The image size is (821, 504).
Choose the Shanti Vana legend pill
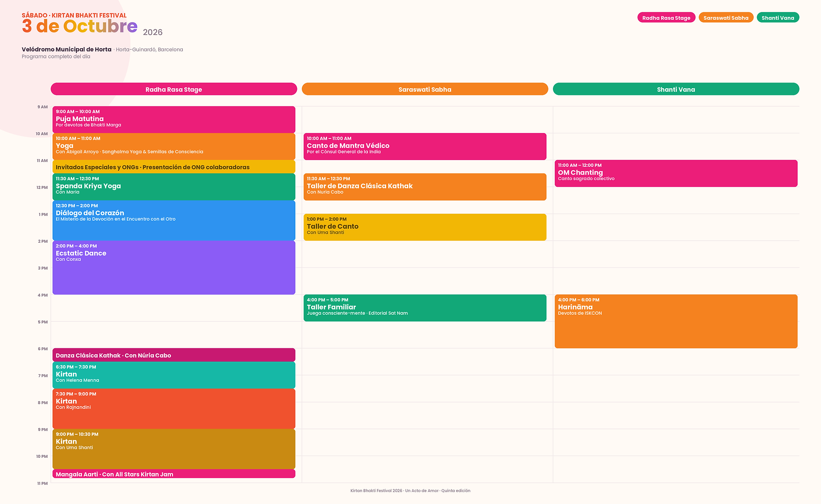point(778,18)
